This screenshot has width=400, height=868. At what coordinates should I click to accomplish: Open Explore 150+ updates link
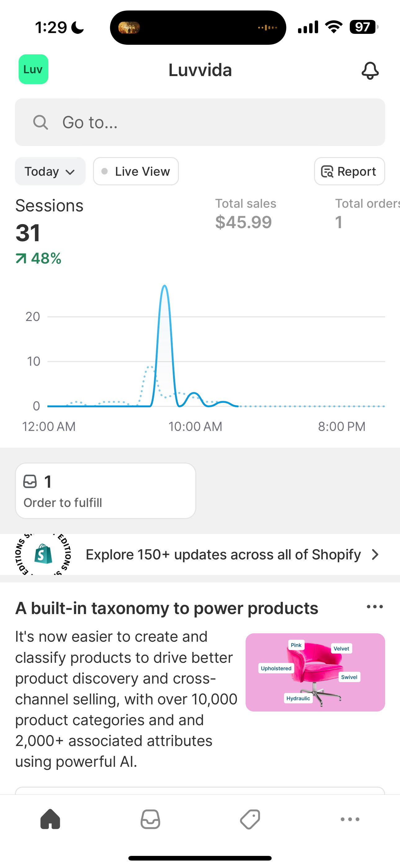[x=223, y=555]
